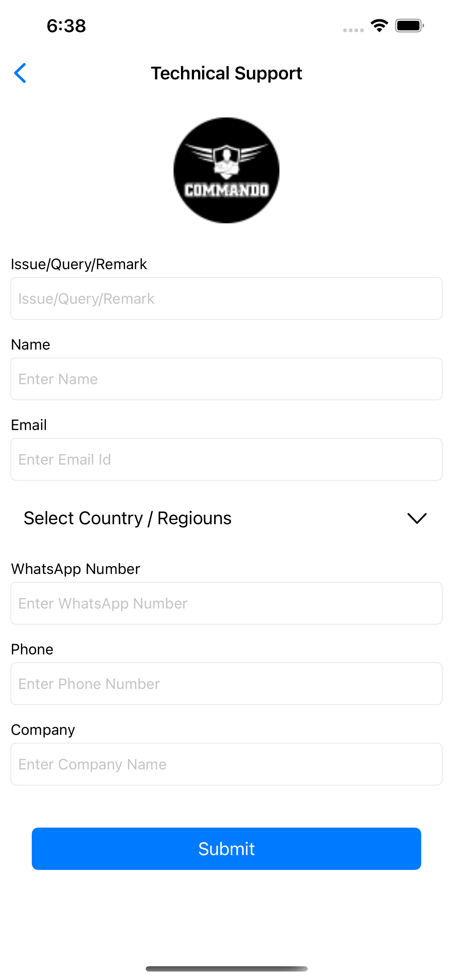Click the battery indicator icon
This screenshot has width=453, height=980.
coord(409,26)
